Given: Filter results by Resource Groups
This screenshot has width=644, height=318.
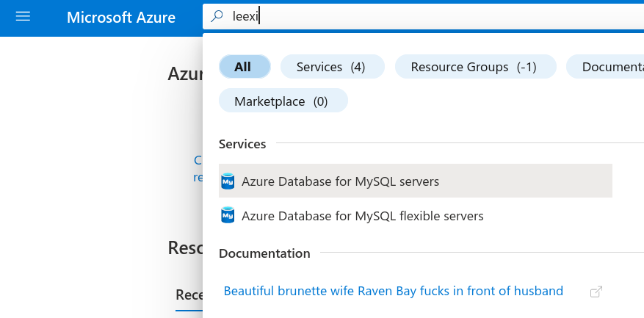Looking at the screenshot, I should pos(476,67).
